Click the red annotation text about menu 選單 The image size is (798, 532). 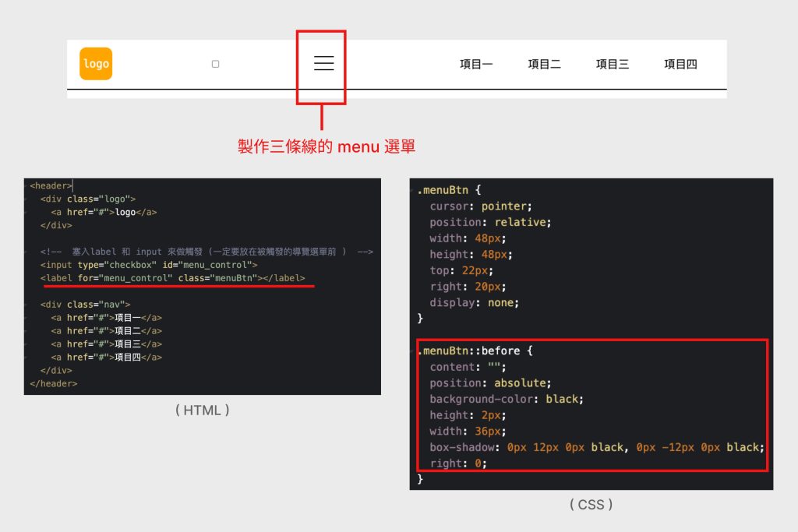pyautogui.click(x=326, y=146)
